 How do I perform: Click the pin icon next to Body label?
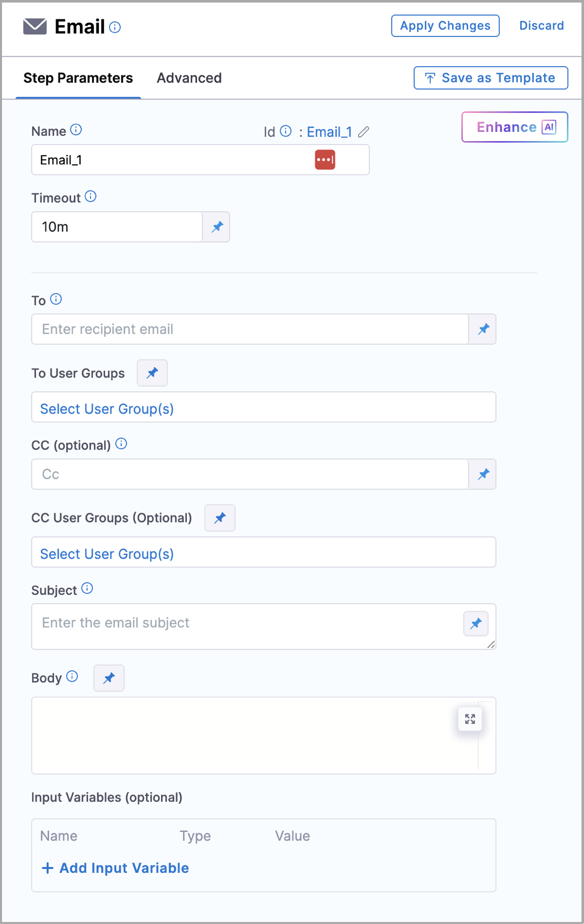[x=109, y=678]
